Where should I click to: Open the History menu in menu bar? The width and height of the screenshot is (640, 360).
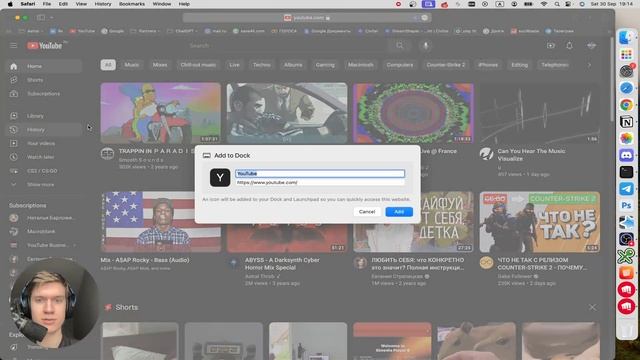pos(102,4)
